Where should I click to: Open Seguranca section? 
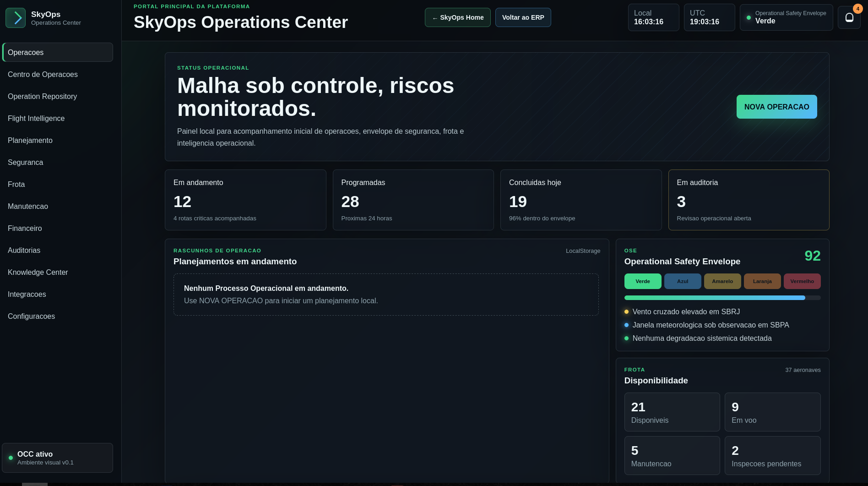(x=58, y=162)
